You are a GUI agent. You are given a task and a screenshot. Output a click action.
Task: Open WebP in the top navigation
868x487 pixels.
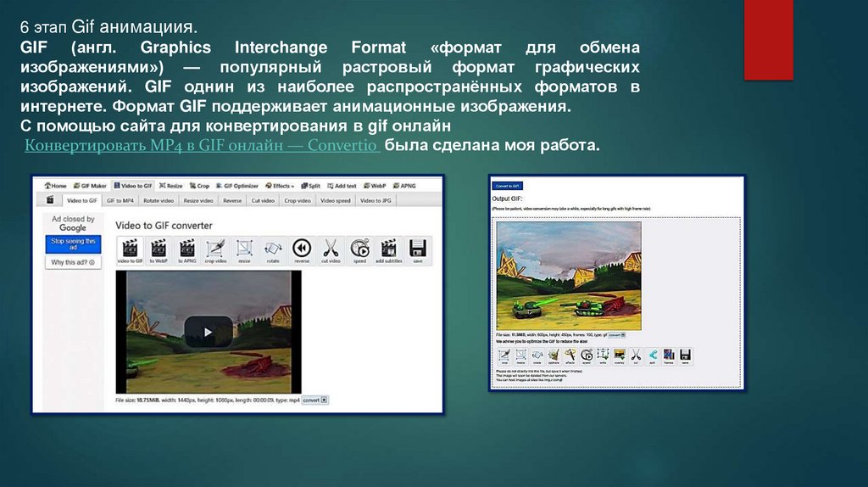375,186
